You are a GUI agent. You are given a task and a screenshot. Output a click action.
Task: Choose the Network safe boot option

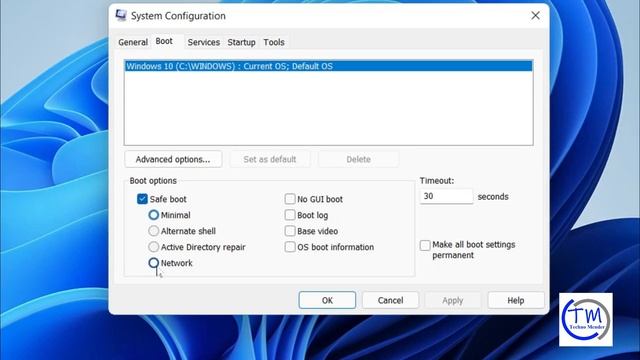point(153,263)
